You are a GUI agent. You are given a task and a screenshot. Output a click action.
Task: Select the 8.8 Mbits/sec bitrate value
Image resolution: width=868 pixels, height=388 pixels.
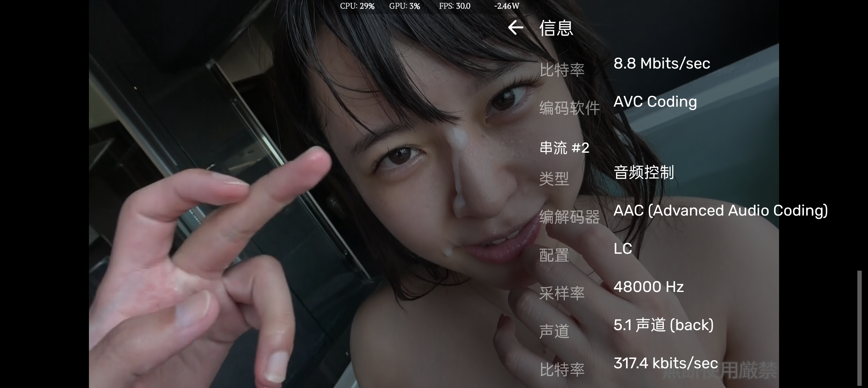(x=662, y=63)
